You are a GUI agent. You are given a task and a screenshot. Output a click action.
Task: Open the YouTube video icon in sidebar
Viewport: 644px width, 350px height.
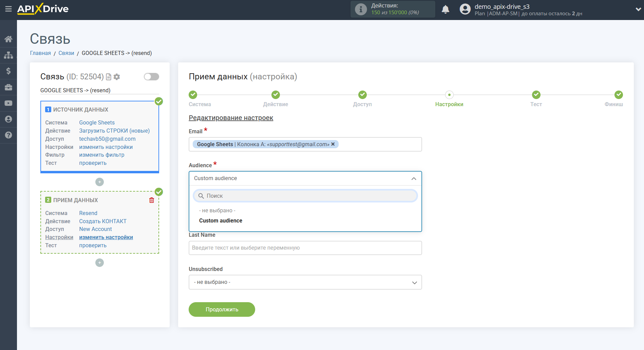click(8, 103)
